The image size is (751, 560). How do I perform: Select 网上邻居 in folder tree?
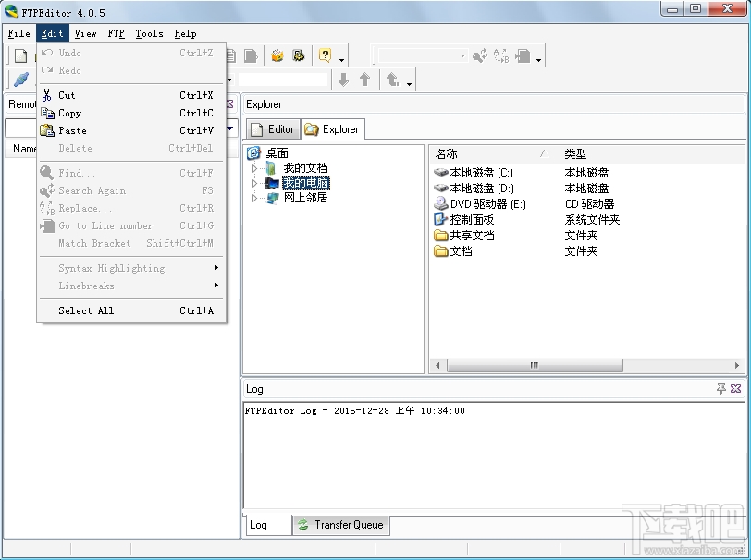305,198
